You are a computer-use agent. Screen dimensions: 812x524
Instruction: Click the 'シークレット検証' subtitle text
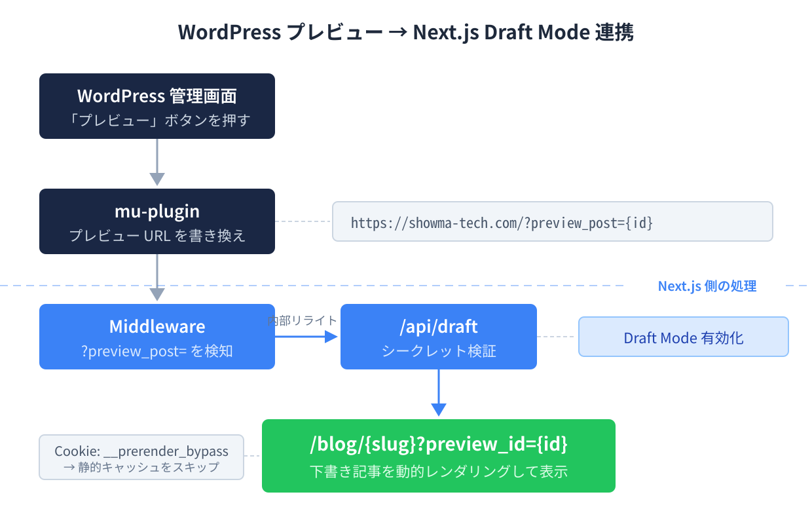(x=439, y=351)
